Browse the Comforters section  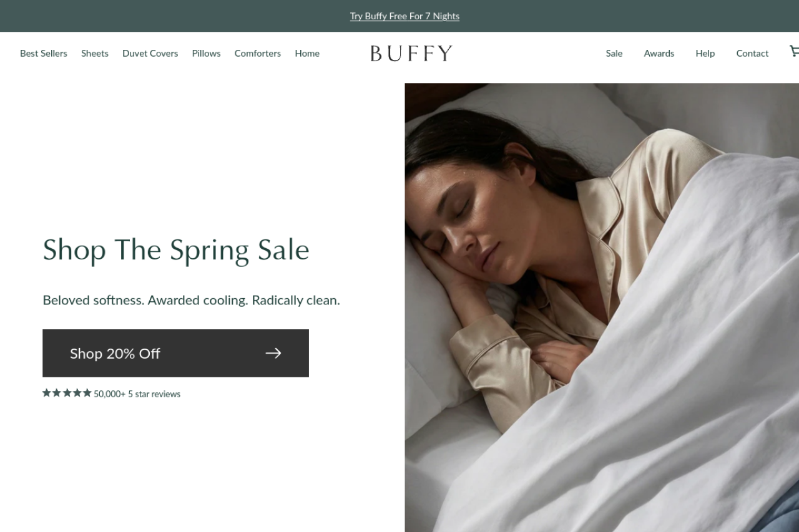(258, 54)
